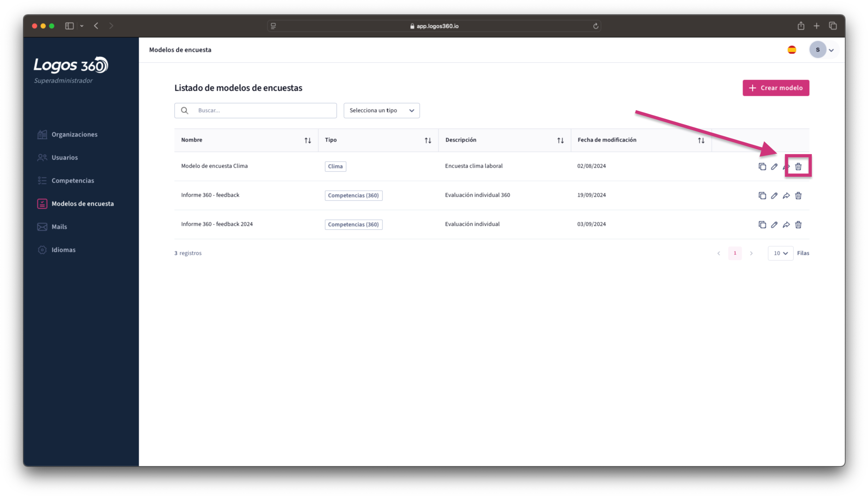868x496 pixels.
Task: Open Mails in sidebar
Action: (52, 227)
